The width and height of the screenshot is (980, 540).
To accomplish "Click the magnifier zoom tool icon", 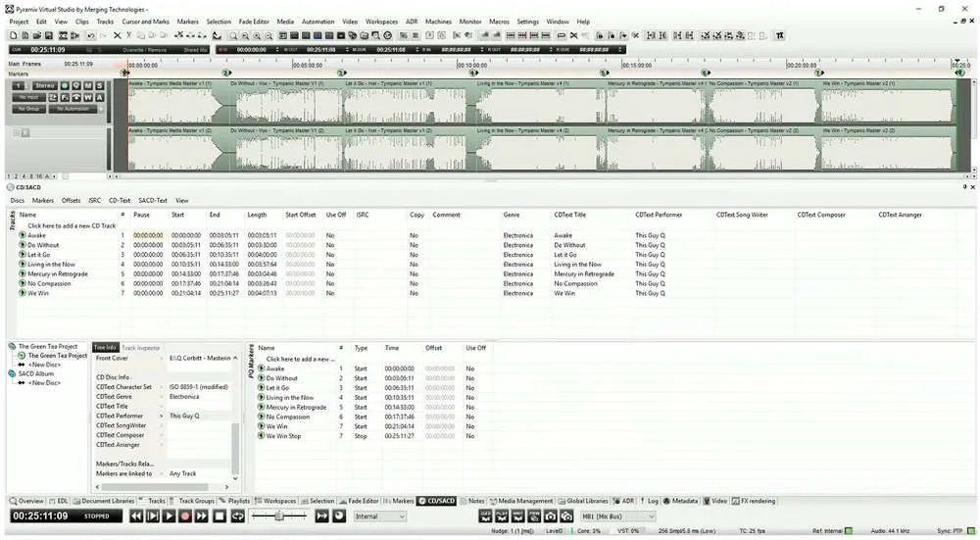I will click(x=233, y=35).
